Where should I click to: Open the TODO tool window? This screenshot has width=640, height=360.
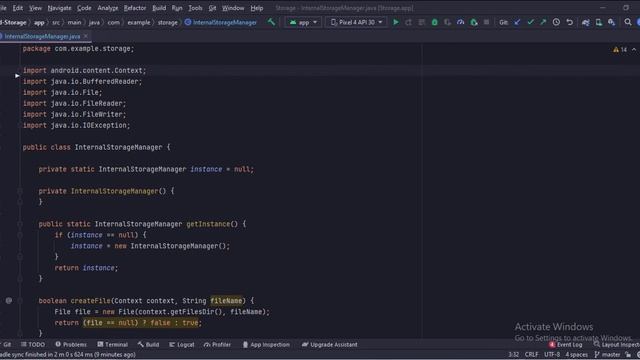tap(33, 344)
